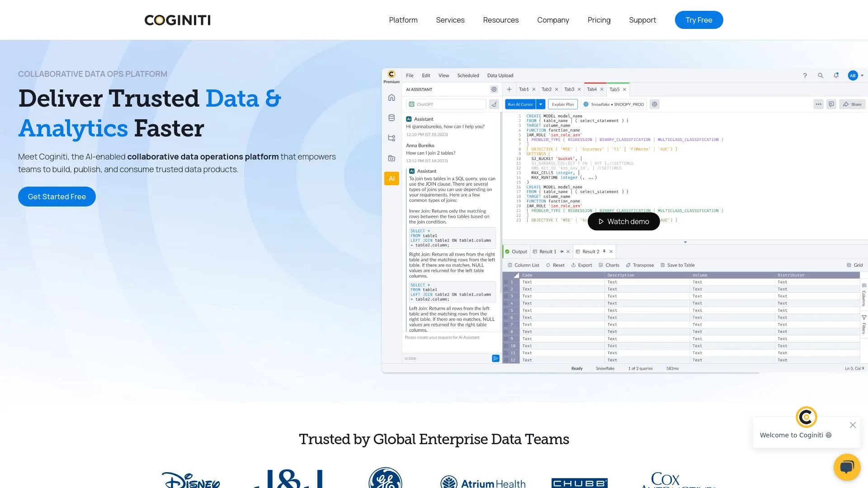This screenshot has height=488, width=868.
Task: Click the AI sidebar icon in screenshot
Action: point(392,178)
